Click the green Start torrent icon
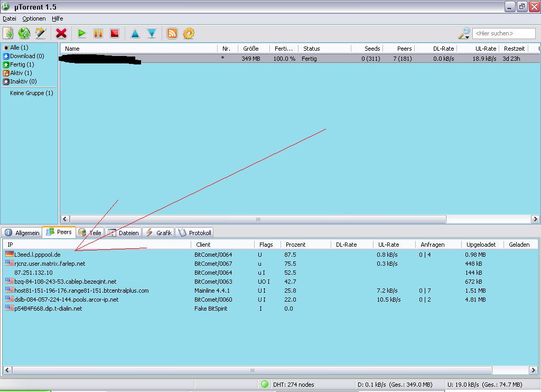The height and width of the screenshot is (392, 541). pos(82,33)
